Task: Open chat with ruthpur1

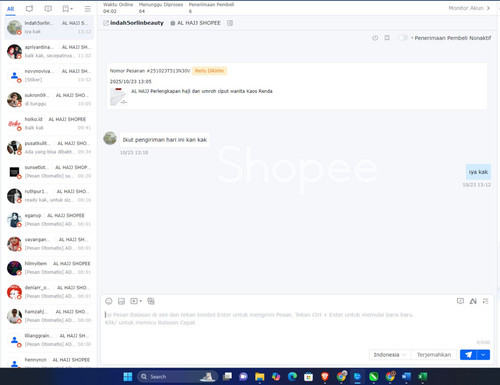Action: point(49,196)
